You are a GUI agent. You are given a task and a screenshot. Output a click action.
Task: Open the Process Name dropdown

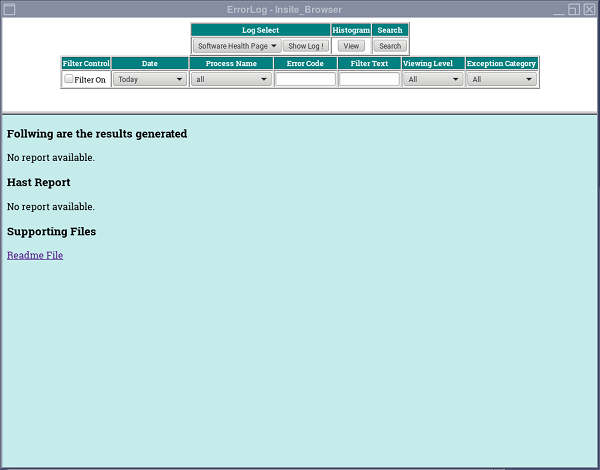[x=232, y=79]
